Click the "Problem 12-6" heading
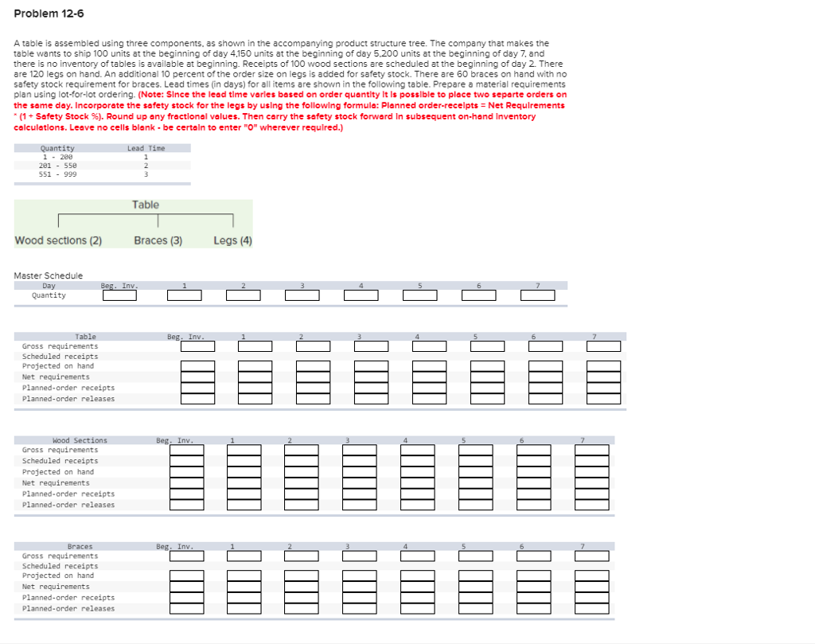The height and width of the screenshot is (644, 815). pyautogui.click(x=49, y=14)
